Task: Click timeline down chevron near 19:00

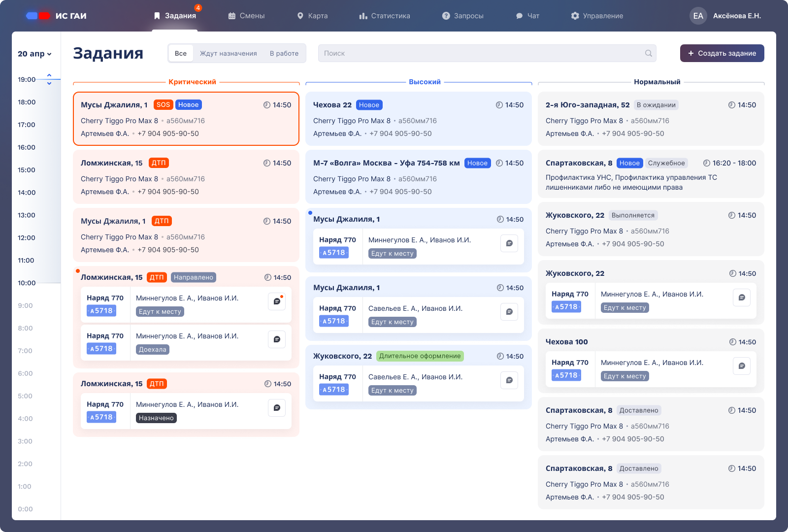Action: (49, 84)
